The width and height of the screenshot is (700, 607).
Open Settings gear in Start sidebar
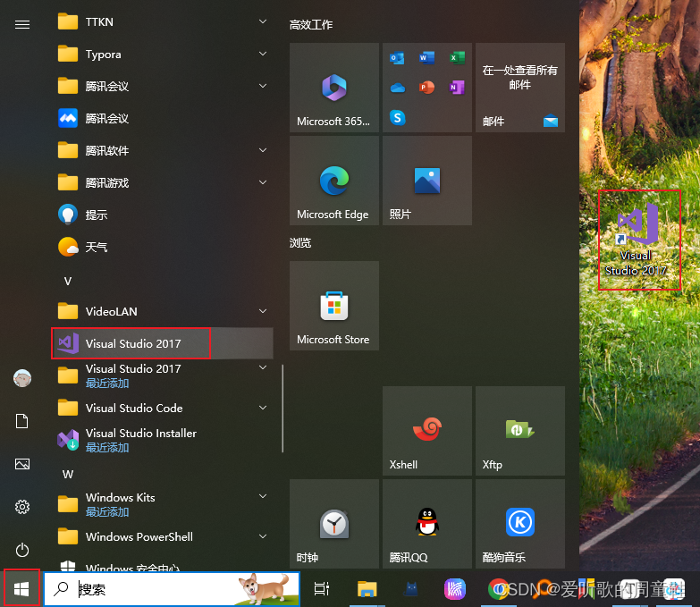(22, 507)
